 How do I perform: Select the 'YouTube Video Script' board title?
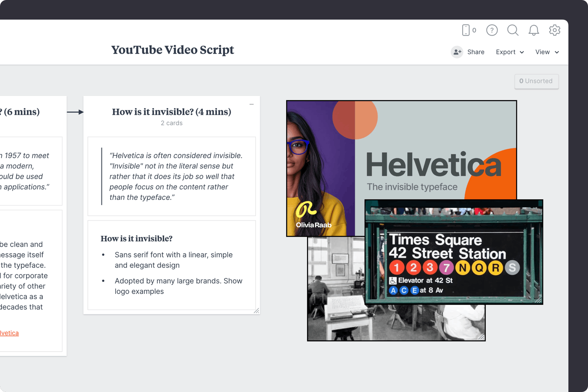click(172, 50)
